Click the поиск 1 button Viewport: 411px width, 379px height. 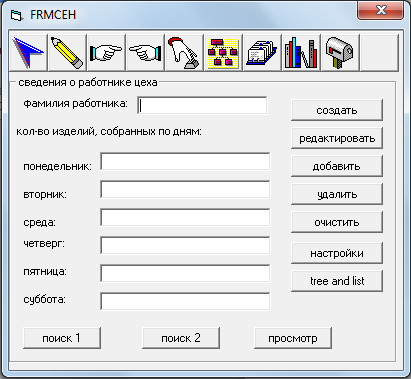(x=62, y=338)
